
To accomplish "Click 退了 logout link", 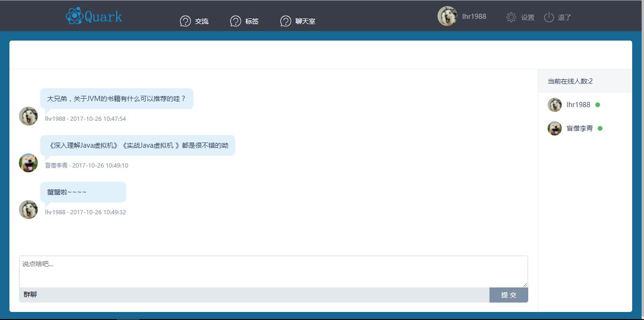I will click(565, 17).
